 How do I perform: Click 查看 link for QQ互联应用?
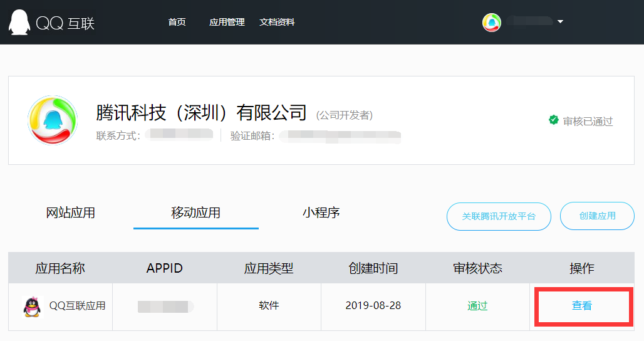(x=581, y=306)
